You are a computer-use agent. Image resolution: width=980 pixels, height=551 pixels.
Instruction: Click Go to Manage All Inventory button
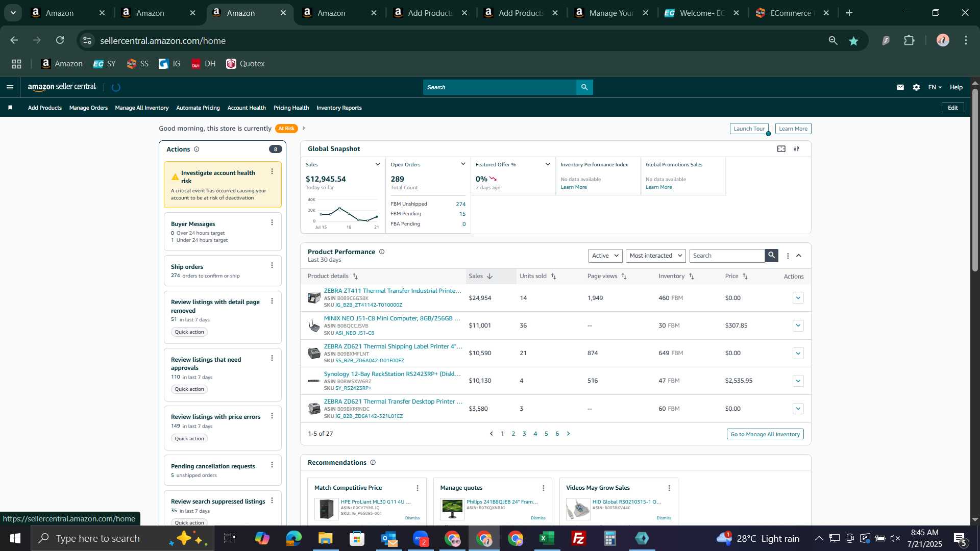point(765,434)
